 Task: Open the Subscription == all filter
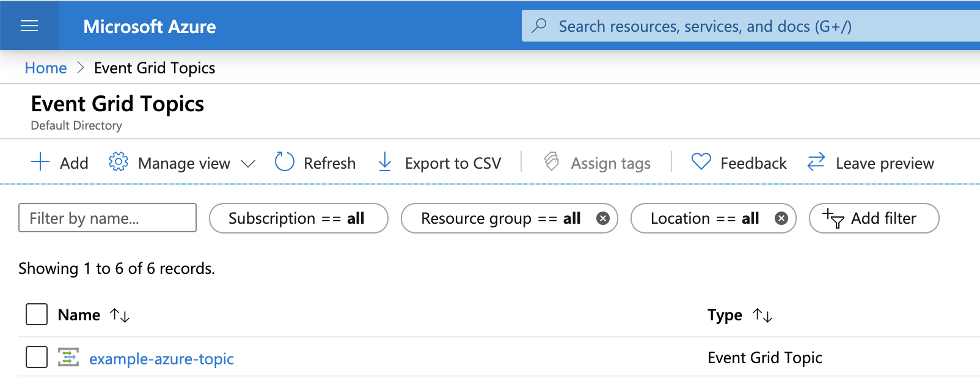(x=299, y=218)
